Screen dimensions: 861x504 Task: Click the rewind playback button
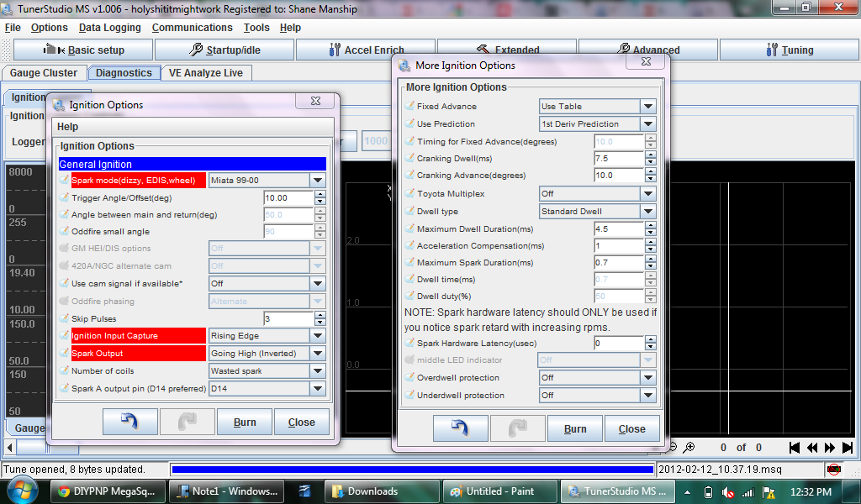click(812, 448)
